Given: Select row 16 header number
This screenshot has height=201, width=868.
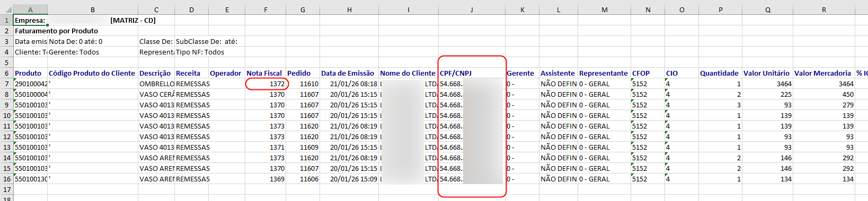Looking at the screenshot, I should point(6,179).
